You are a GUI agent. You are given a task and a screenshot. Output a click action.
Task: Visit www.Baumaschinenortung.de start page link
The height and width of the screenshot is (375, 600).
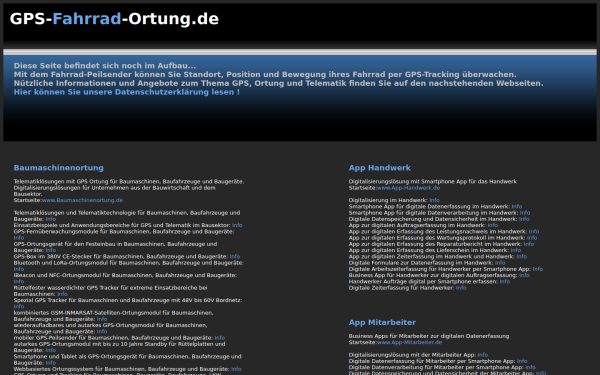[x=82, y=200]
